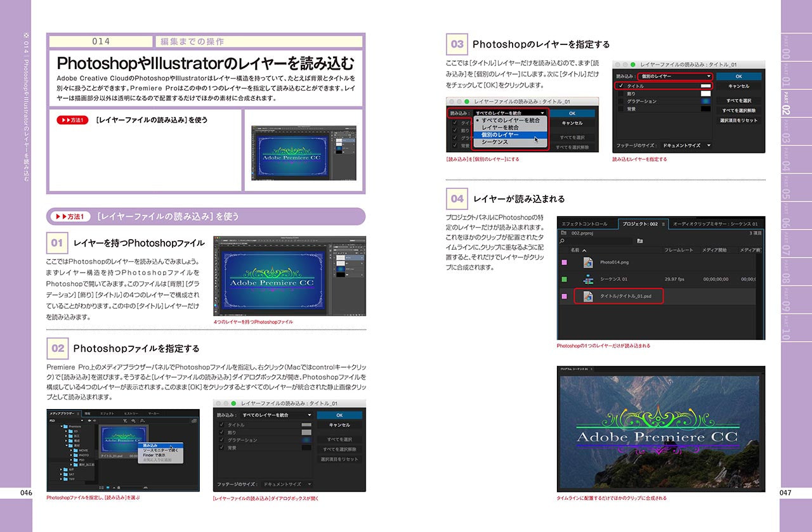
Task: Click the シーケンス 01 sequence icon
Action: (x=587, y=279)
